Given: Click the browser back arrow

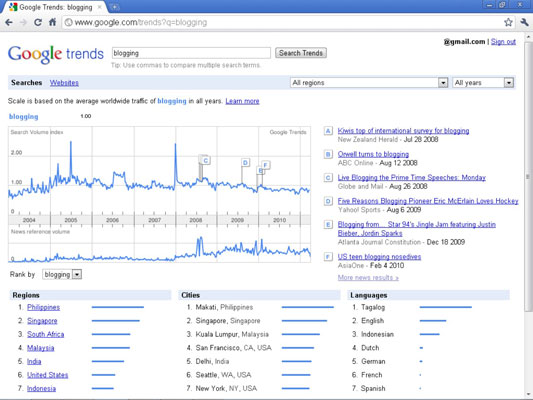Looking at the screenshot, I should [9, 22].
